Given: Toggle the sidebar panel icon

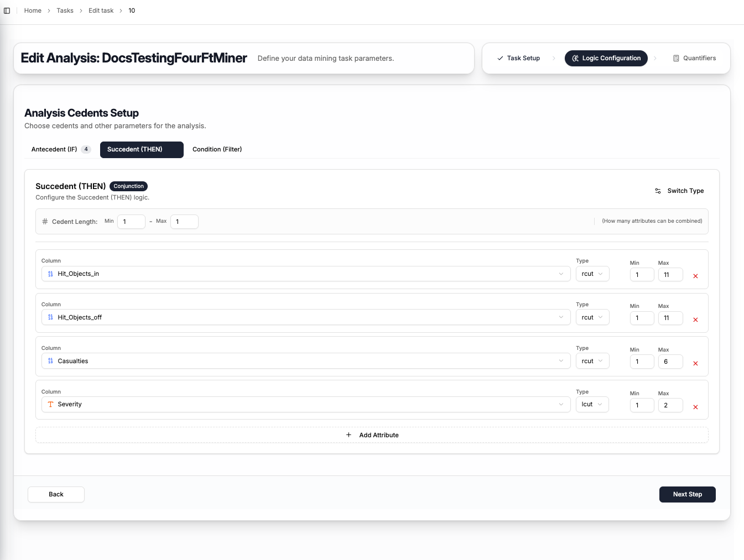Looking at the screenshot, I should (7, 11).
